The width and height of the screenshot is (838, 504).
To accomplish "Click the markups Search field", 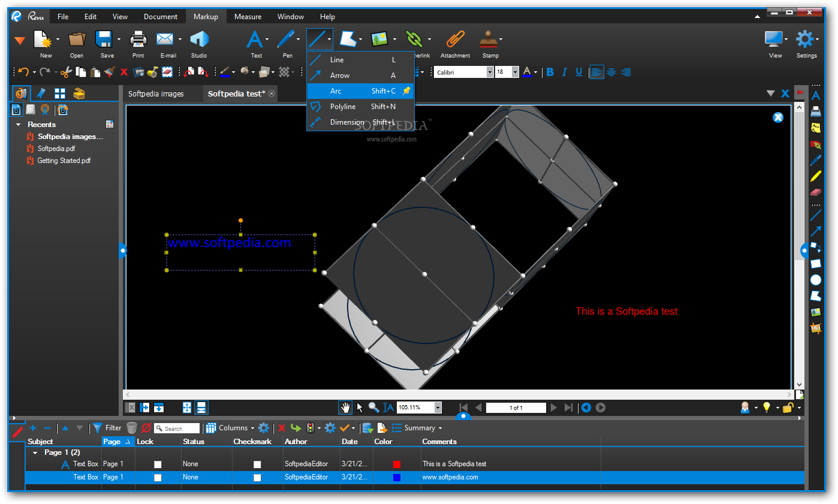I will 177,428.
